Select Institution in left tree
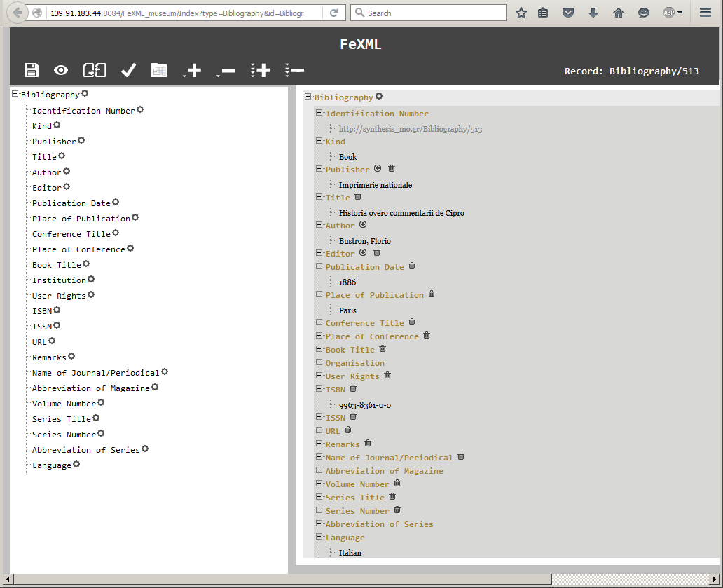Image resolution: width=723 pixels, height=588 pixels. point(59,280)
